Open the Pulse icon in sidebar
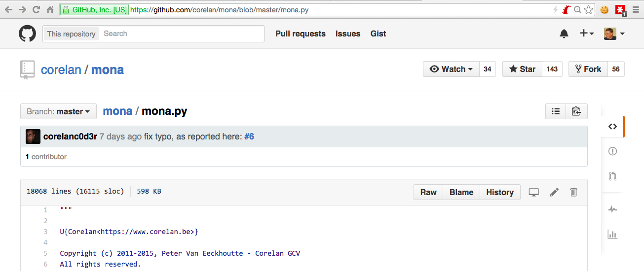Screen dimensions: 644x271 coord(612,209)
